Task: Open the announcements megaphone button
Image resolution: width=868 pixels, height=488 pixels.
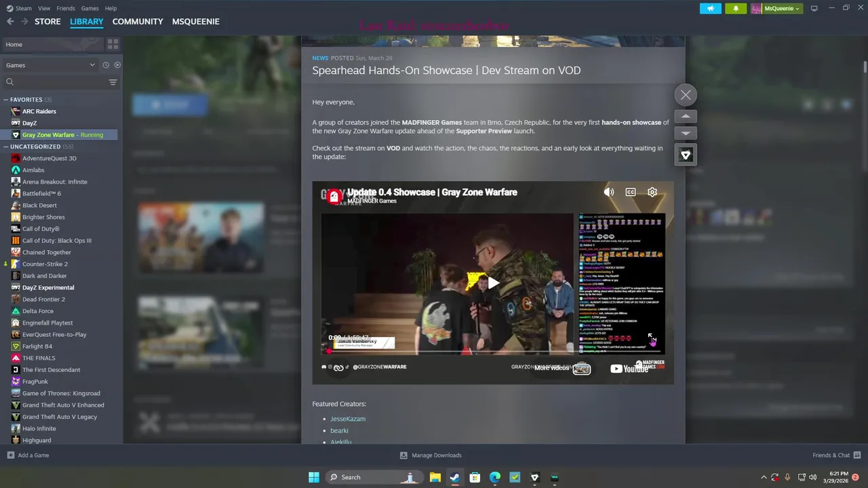Action: pyautogui.click(x=711, y=8)
